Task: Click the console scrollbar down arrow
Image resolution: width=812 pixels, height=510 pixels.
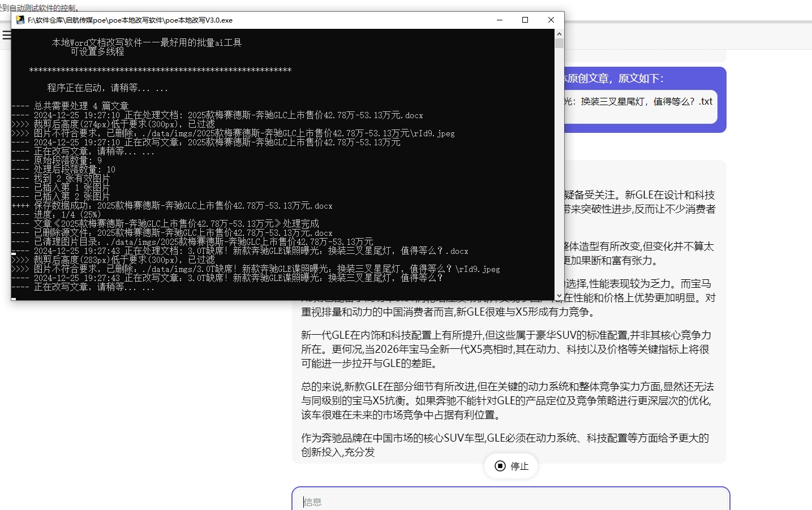Action: pyautogui.click(x=559, y=296)
